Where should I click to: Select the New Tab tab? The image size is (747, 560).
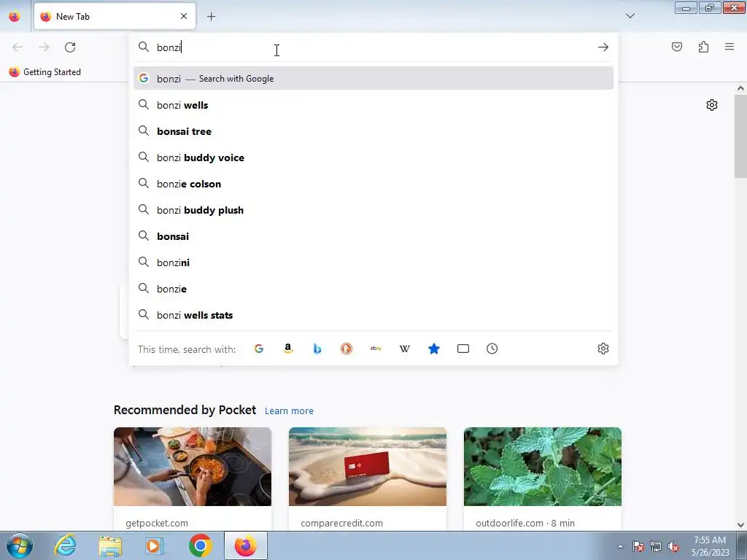pyautogui.click(x=115, y=17)
